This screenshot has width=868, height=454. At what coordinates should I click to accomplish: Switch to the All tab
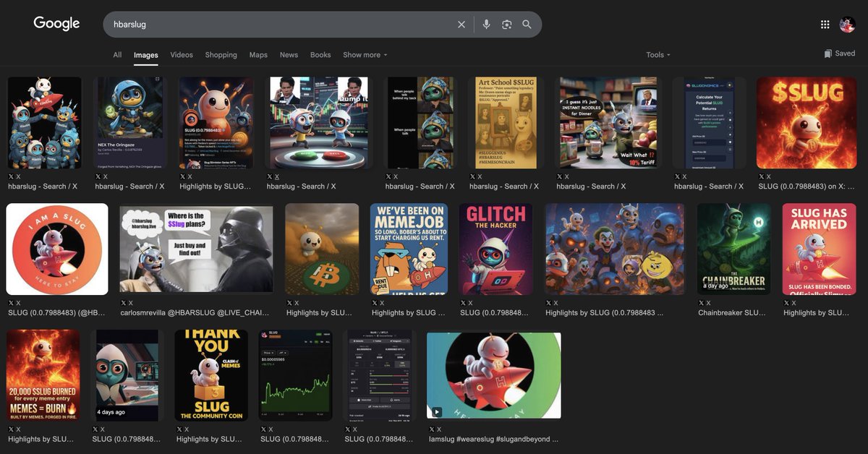pos(117,55)
